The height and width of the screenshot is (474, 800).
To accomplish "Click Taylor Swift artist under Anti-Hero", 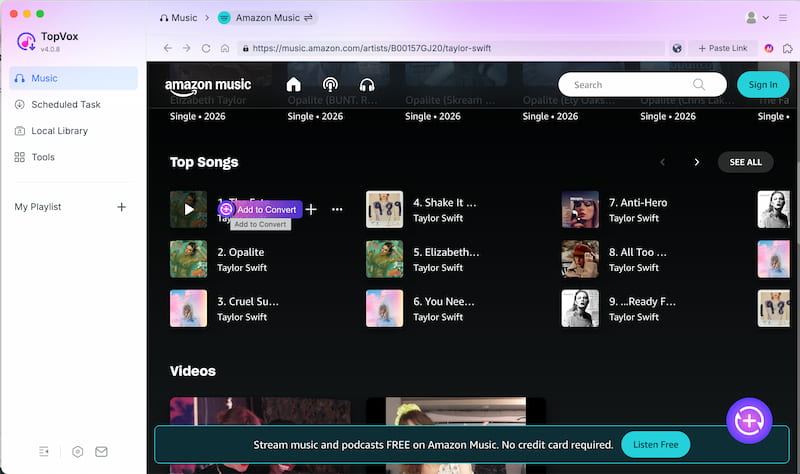I will pyautogui.click(x=634, y=218).
